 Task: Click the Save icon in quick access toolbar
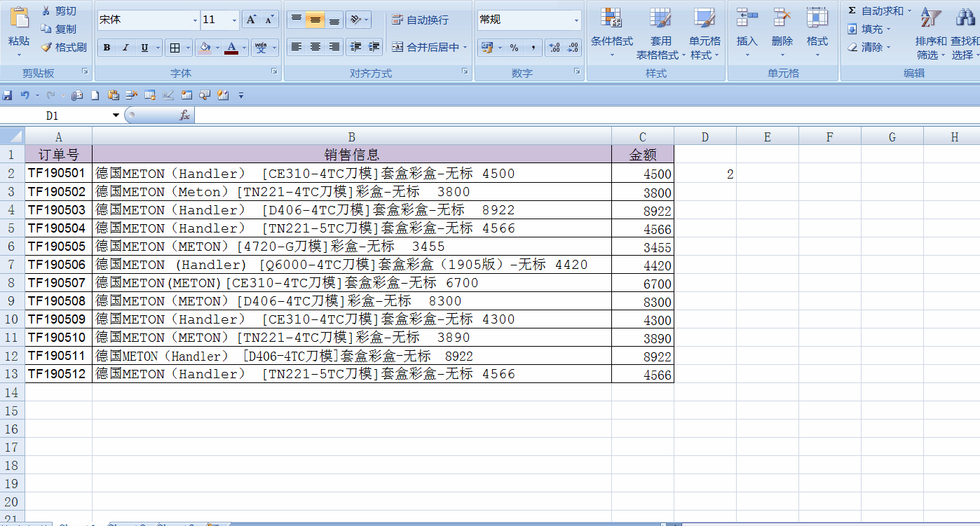(8, 95)
